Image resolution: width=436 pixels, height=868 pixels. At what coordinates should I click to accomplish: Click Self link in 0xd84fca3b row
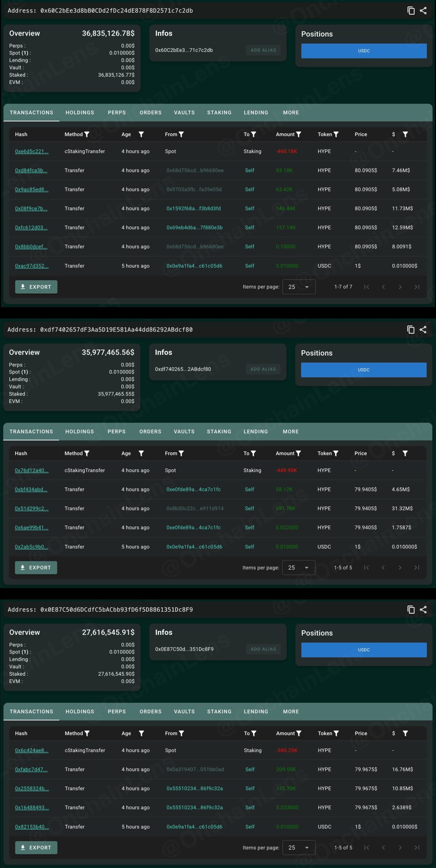click(249, 171)
